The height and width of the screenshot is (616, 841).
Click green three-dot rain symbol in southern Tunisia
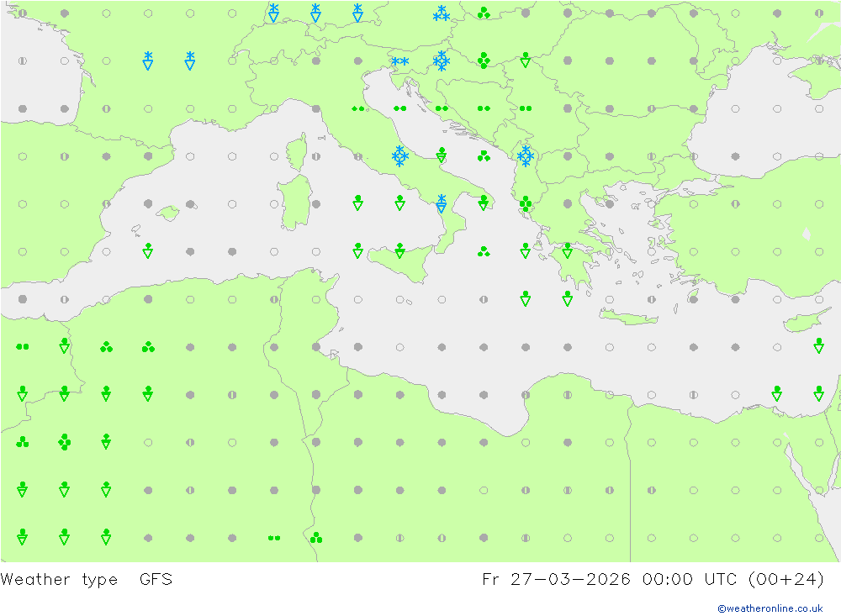(316, 538)
